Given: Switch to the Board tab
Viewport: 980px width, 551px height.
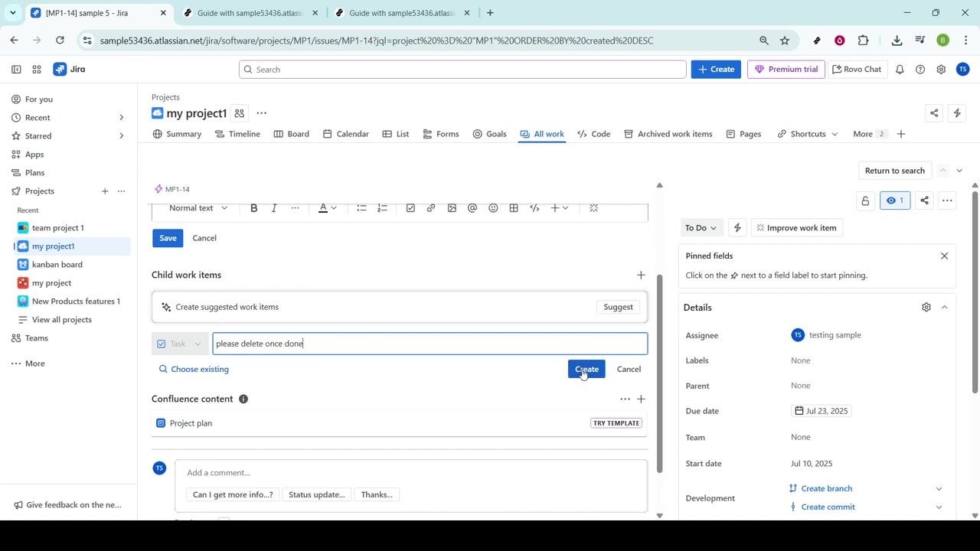Looking at the screenshot, I should coord(291,134).
